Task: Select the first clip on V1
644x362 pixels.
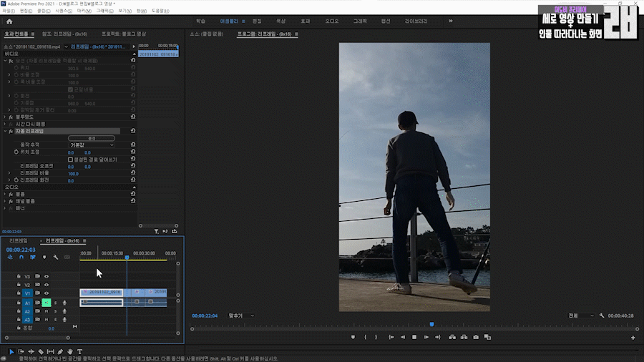Action: click(x=102, y=293)
